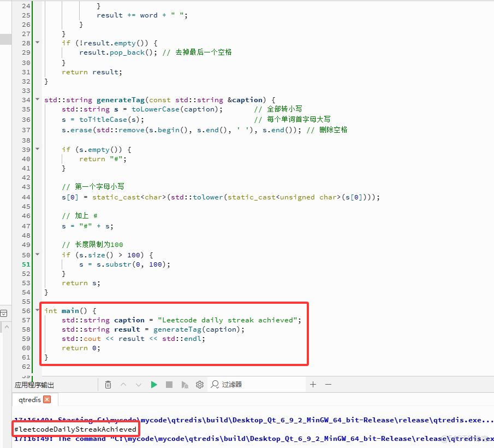The image size is (494, 448).
Task: Click the 'Starting' output log line
Action: click(x=254, y=420)
